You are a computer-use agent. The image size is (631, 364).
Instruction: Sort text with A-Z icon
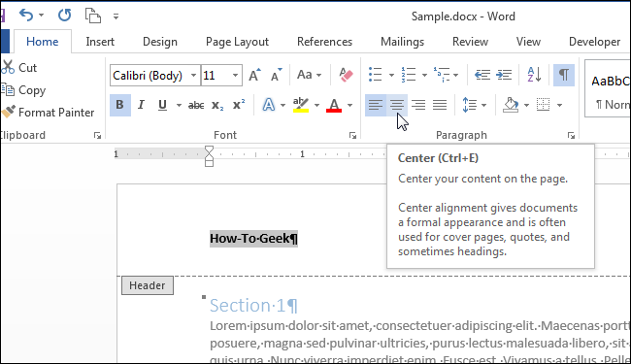pyautogui.click(x=534, y=75)
